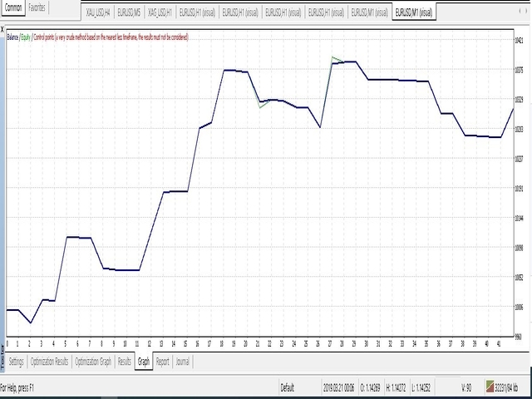
Task: Click the 10375 value on the Y axis
Action: [x=519, y=70]
